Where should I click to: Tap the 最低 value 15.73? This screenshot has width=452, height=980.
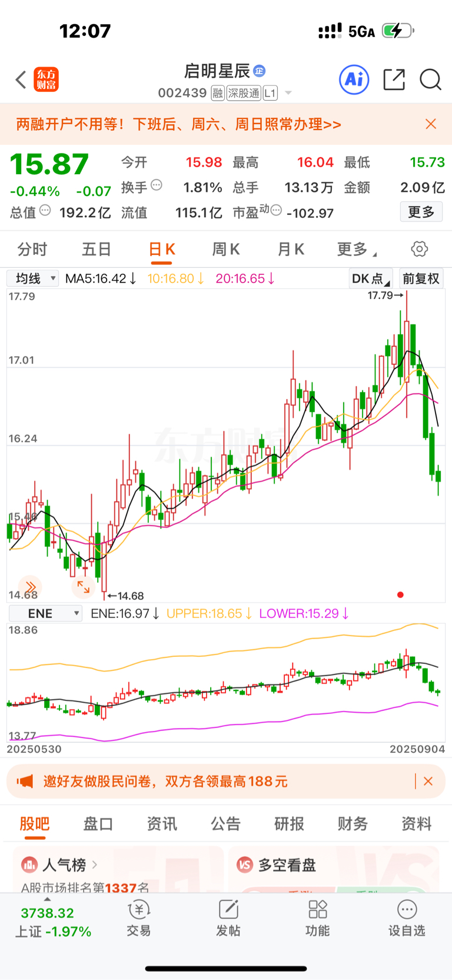(x=427, y=162)
